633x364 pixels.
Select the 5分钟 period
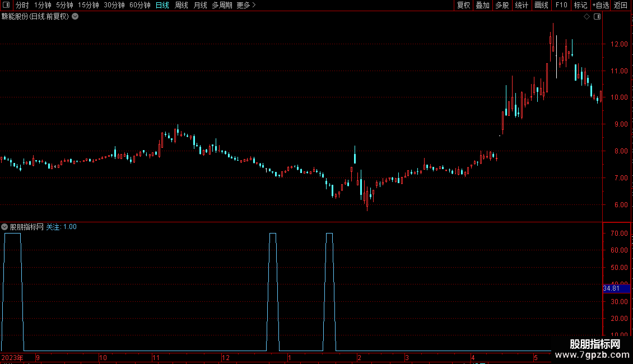coord(64,5)
